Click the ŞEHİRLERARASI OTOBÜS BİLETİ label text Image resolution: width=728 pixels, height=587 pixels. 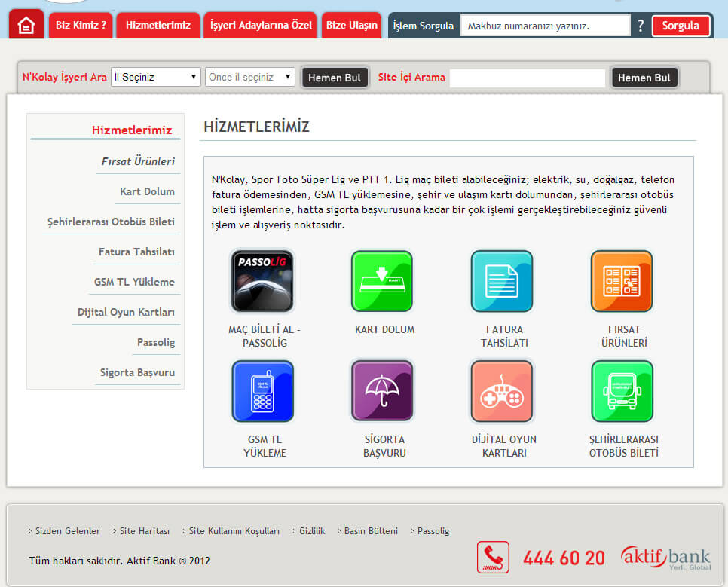(x=624, y=446)
